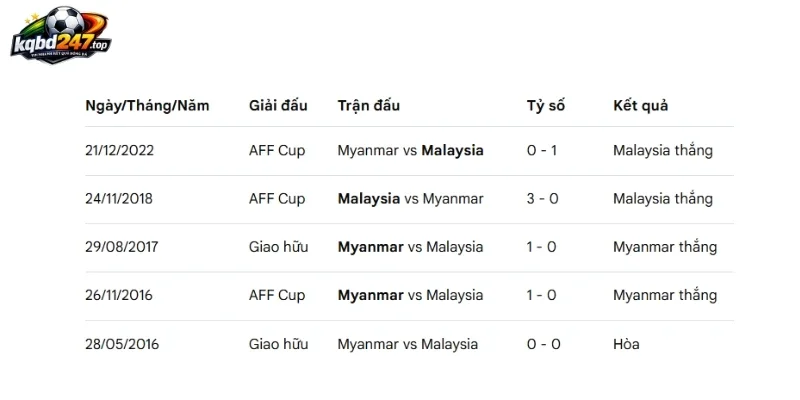Click the 24/11/2018 date cell
This screenshot has width=800, height=400.
[x=119, y=198]
